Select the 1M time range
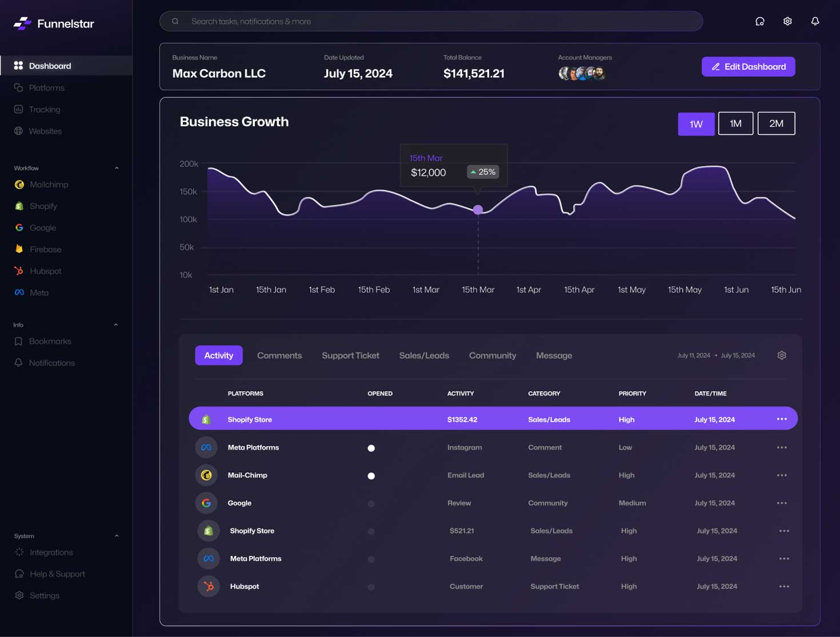The image size is (840, 637). [735, 124]
